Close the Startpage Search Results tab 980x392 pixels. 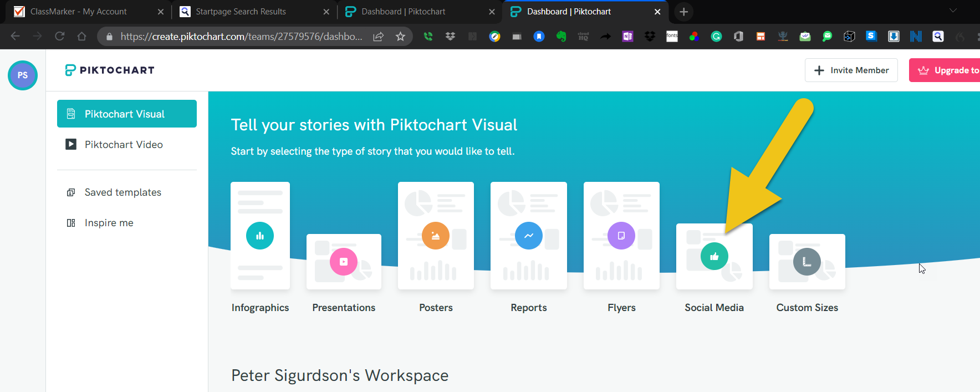[x=326, y=12]
